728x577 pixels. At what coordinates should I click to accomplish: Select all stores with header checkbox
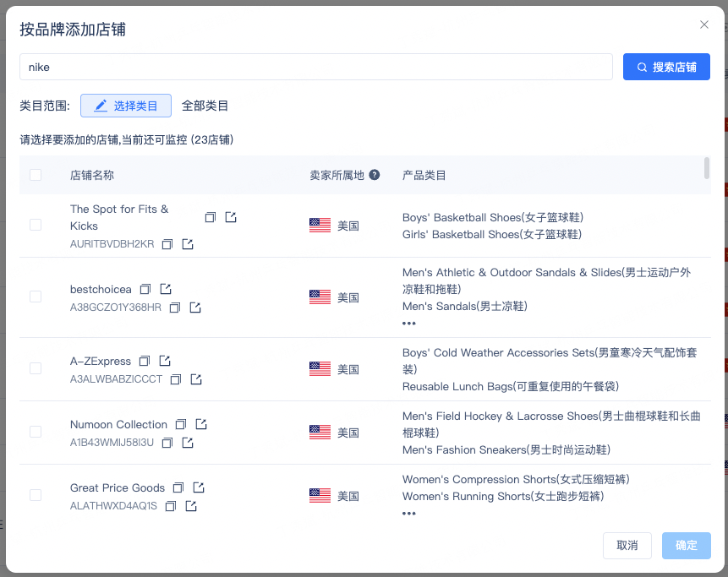[x=36, y=175]
